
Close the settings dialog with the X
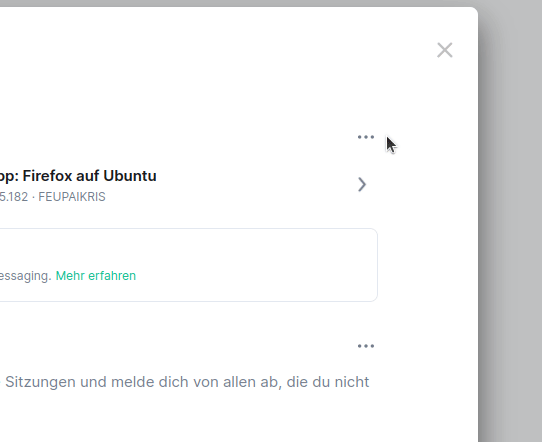click(445, 50)
